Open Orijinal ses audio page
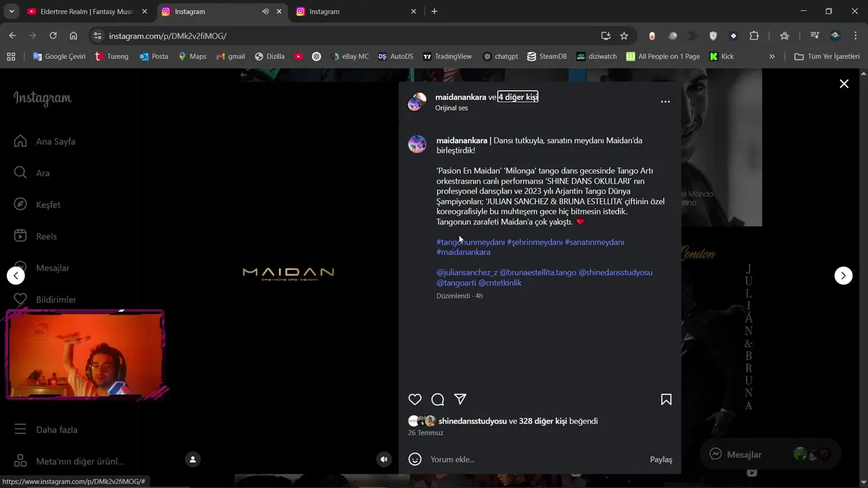Image resolution: width=868 pixels, height=488 pixels. point(452,108)
